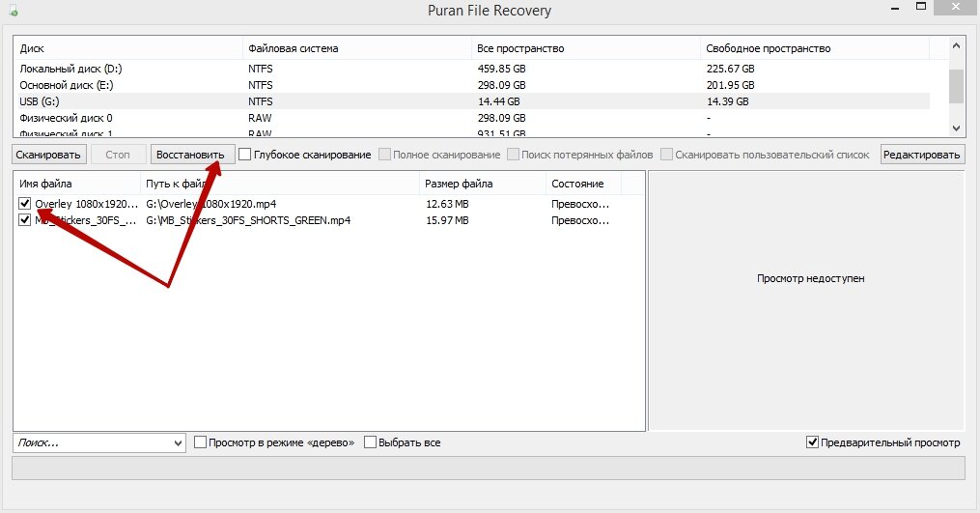Uncheck the MB_Stickers_30FS file checkbox
This screenshot has height=513, width=980.
24,220
